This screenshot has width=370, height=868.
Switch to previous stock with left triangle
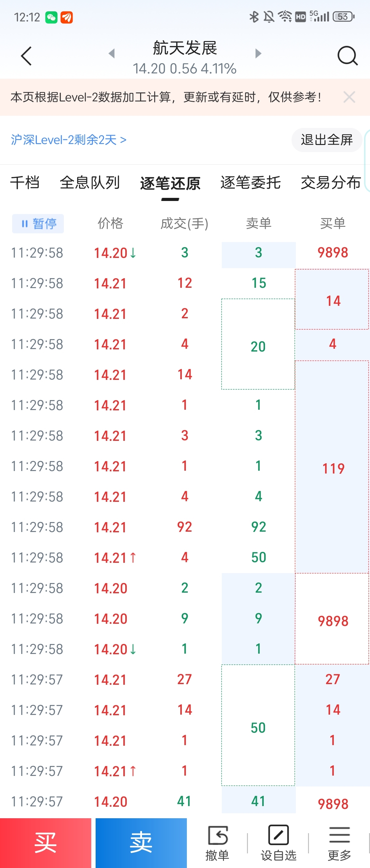[x=111, y=53]
